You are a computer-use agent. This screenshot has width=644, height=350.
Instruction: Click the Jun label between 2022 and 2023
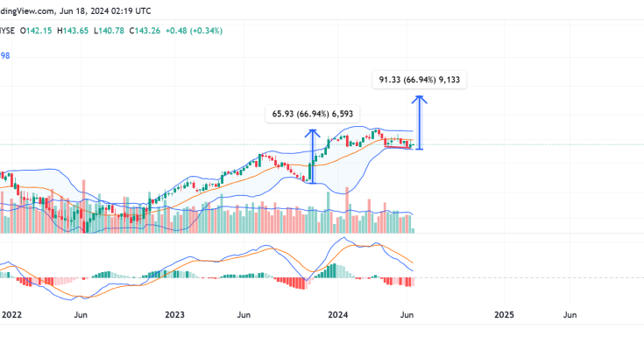pos(81,312)
